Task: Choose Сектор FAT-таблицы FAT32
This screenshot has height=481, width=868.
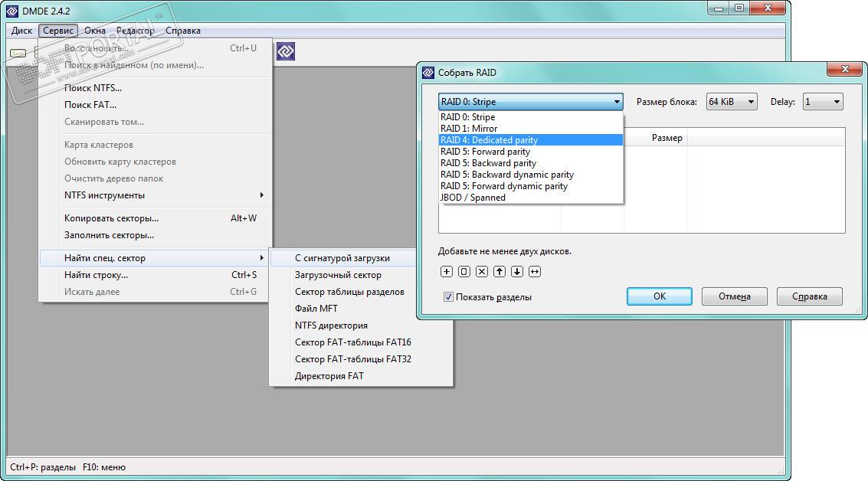Action: [x=361, y=359]
